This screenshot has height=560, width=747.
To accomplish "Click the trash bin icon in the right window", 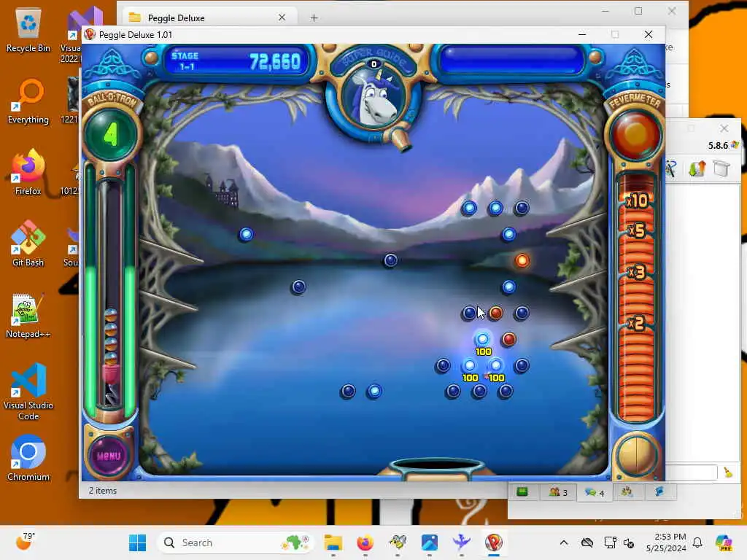I will [x=721, y=168].
